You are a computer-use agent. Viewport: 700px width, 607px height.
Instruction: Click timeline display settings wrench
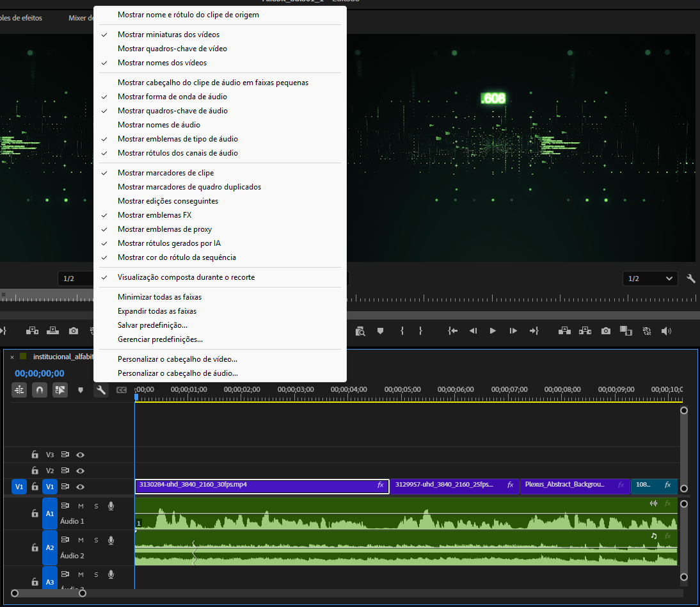click(x=101, y=391)
